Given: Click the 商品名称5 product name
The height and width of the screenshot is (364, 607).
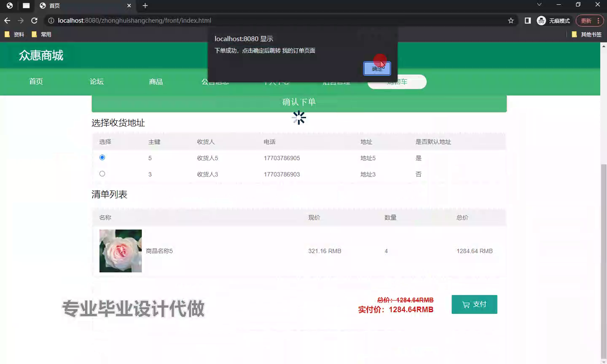Looking at the screenshot, I should (159, 251).
